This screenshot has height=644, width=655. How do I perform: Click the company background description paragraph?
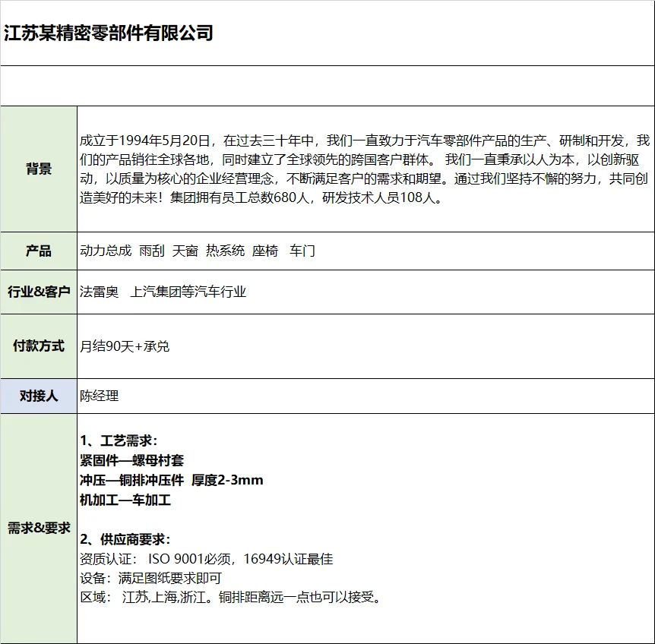(357, 169)
